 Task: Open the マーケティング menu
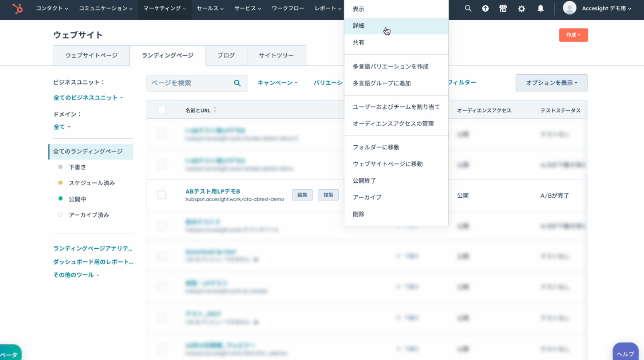point(165,8)
